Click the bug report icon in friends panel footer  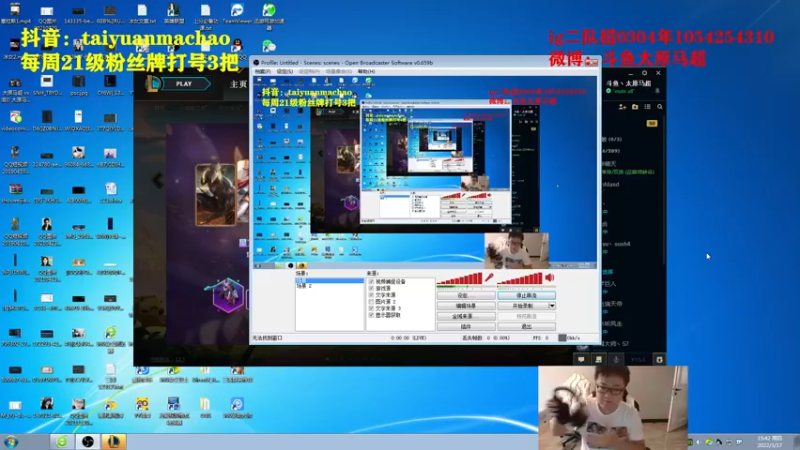659,360
